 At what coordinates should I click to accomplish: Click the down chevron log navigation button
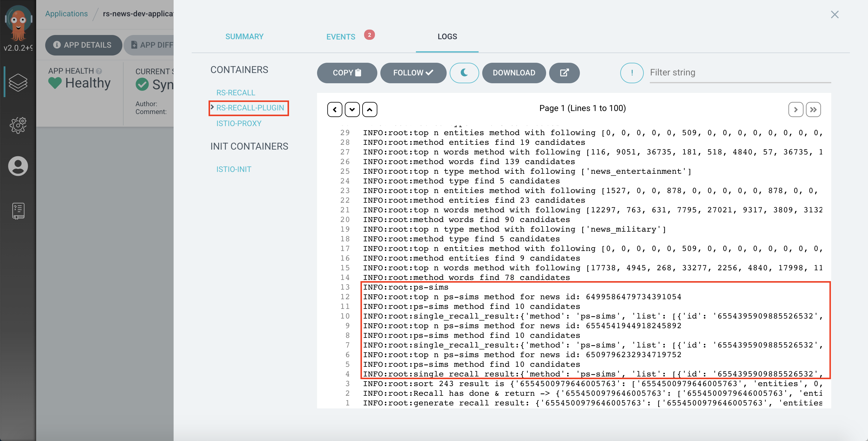[x=352, y=109]
